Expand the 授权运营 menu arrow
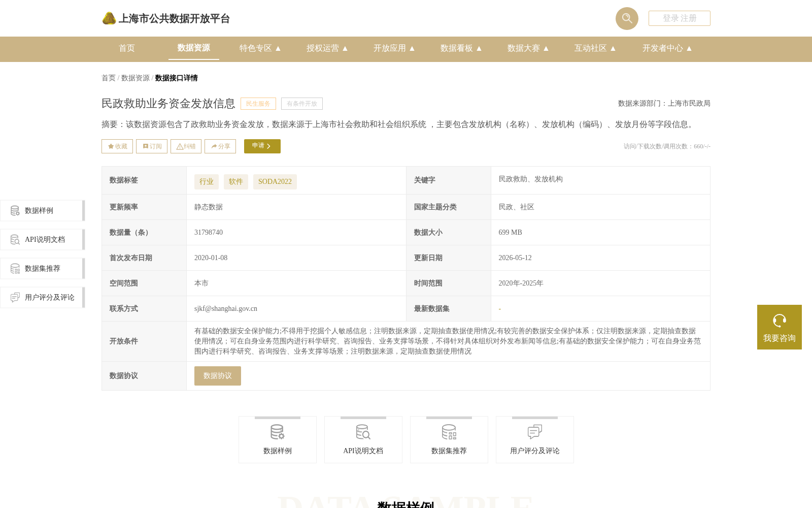Screen dimensions: 812x508 [x=345, y=48]
